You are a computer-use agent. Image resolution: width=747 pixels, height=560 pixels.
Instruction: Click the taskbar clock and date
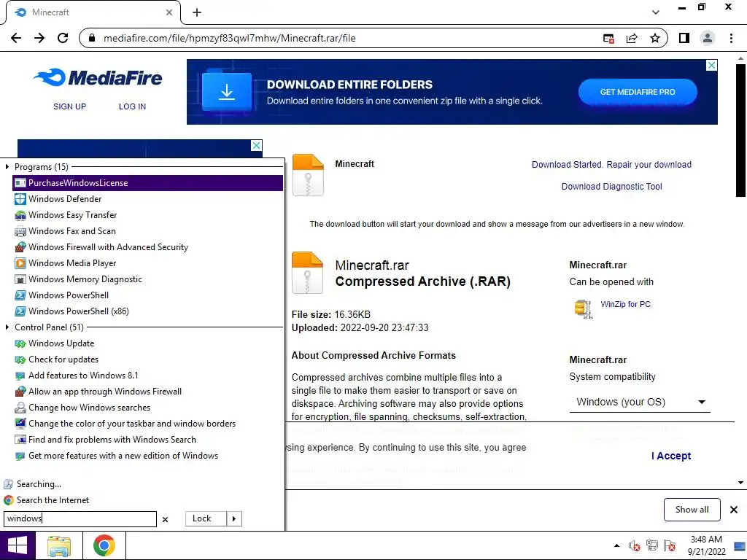pos(706,545)
